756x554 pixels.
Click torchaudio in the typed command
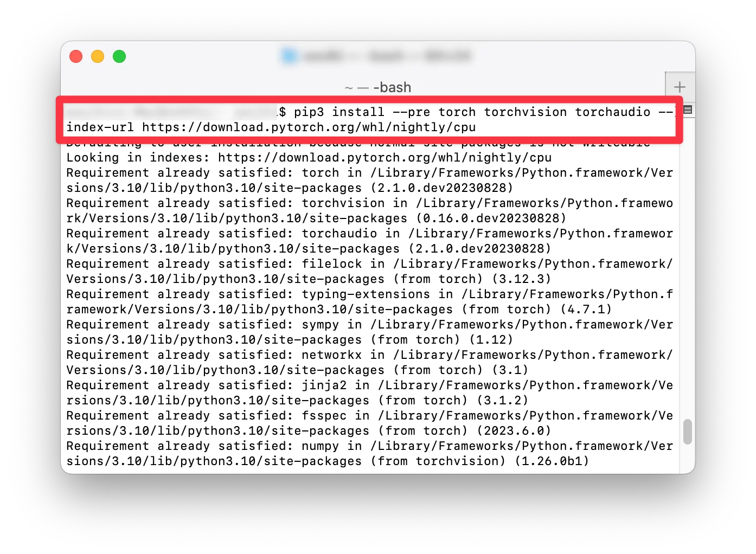613,112
